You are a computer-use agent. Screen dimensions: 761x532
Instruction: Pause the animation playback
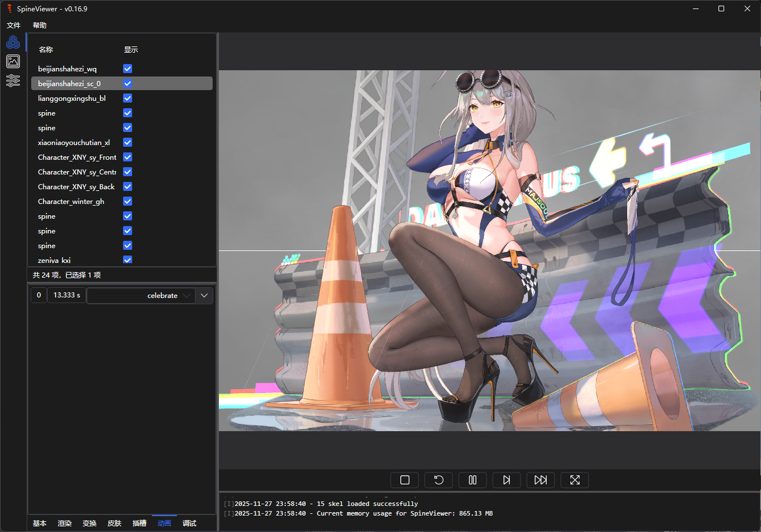click(473, 480)
